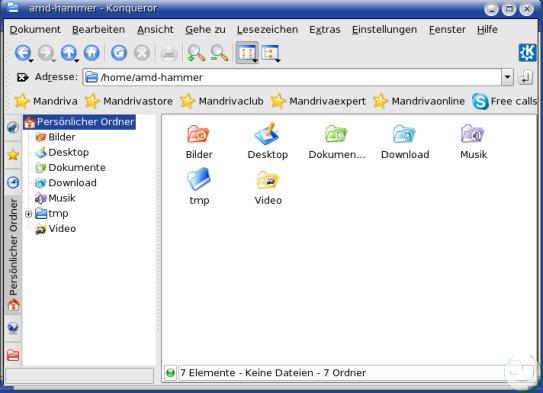Image resolution: width=543 pixels, height=393 pixels.
Task: Open the bookmarks star sidebar tab
Action: click(x=13, y=155)
